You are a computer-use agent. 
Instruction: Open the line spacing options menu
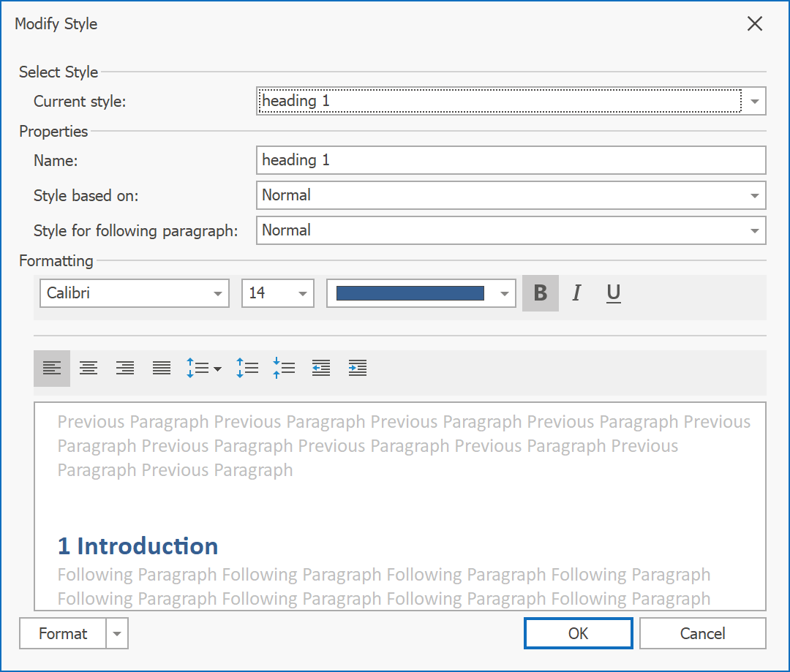204,368
